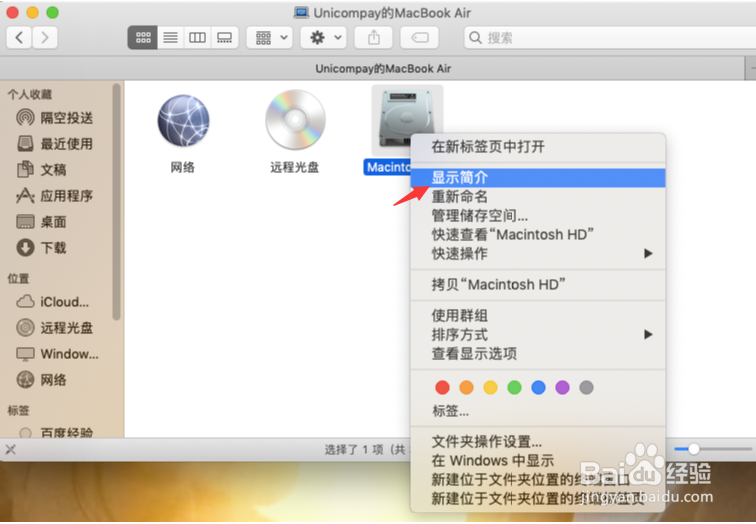Apply the red tag color
The height and width of the screenshot is (524, 756).
point(442,387)
